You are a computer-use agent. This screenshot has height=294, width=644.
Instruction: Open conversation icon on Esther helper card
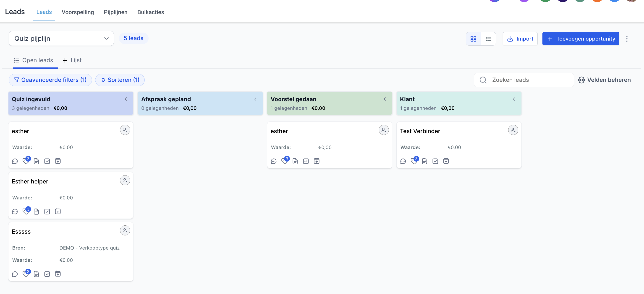click(x=15, y=212)
